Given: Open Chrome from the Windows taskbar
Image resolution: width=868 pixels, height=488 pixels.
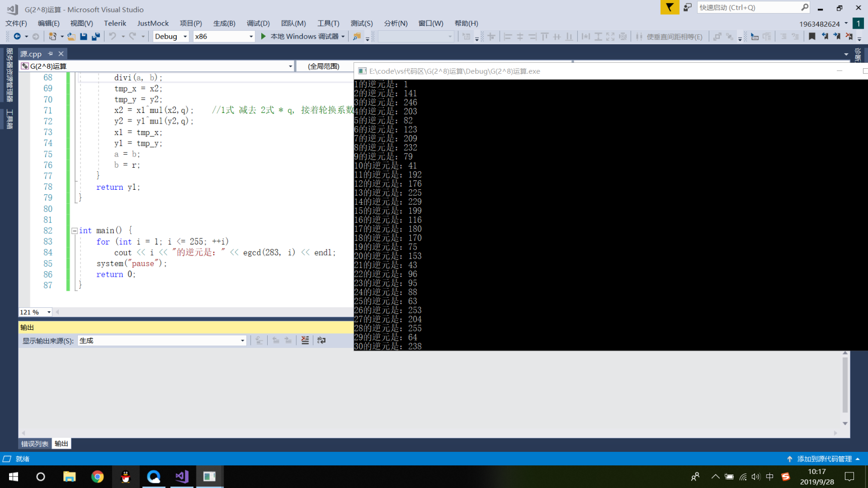Looking at the screenshot, I should point(97,476).
